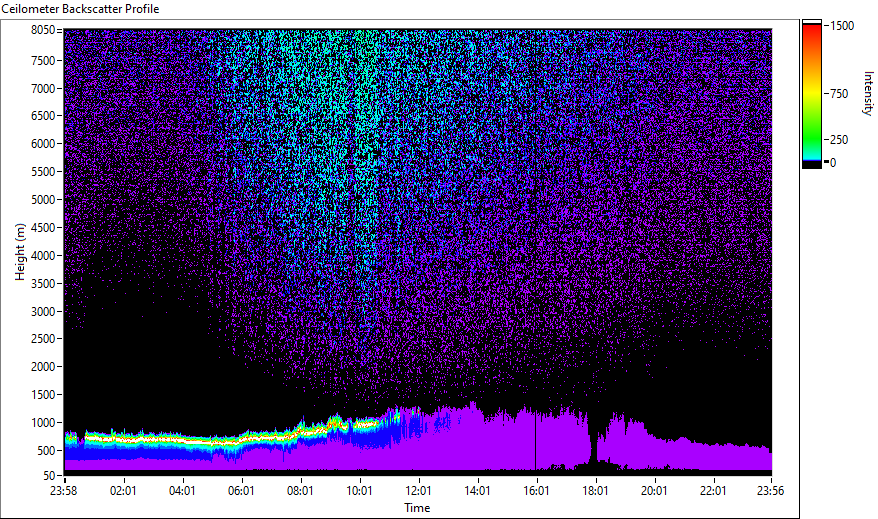Click the vertical dark gap line at 16:01
The width and height of the screenshot is (878, 519).
coord(535,441)
